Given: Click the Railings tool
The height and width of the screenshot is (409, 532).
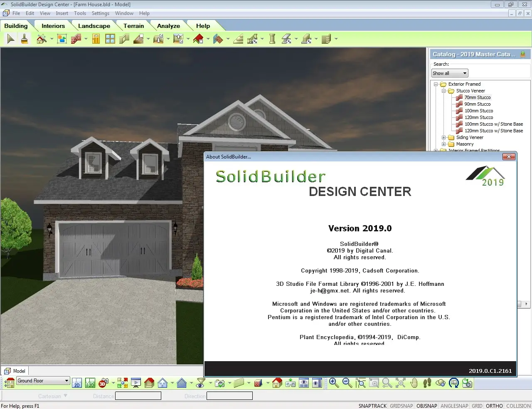Looking at the screenshot, I should pyautogui.click(x=252, y=39).
